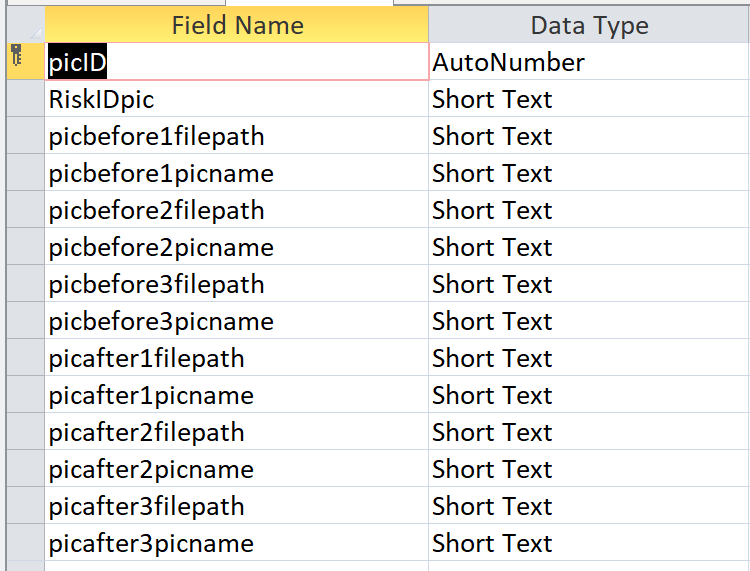
Task: Select the row selector for picbefore2filepath
Action: [x=24, y=210]
